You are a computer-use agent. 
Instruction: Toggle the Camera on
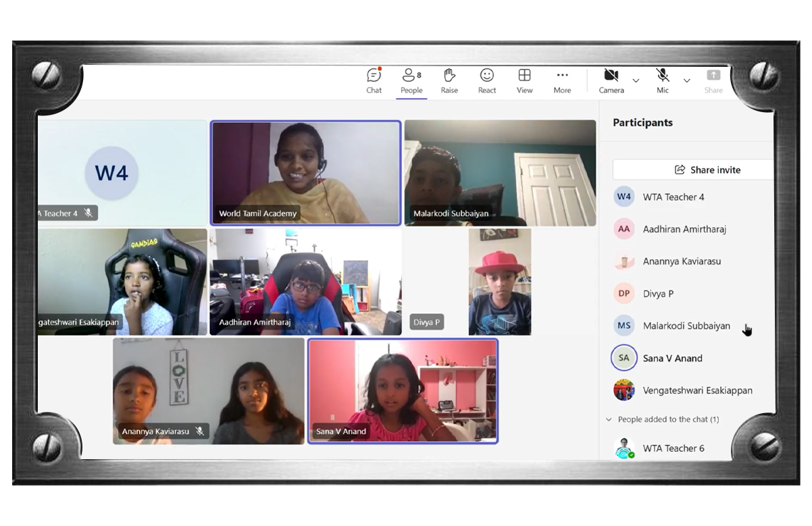[611, 80]
